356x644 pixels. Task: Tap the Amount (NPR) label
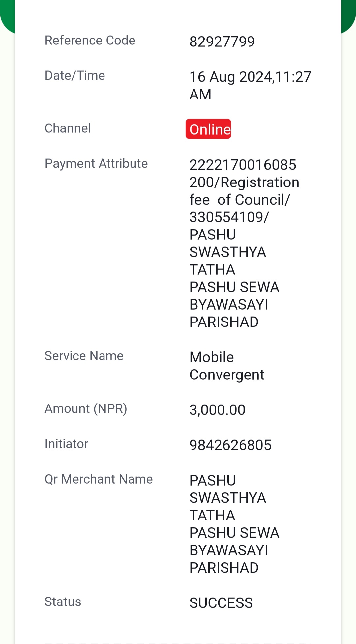pos(86,409)
